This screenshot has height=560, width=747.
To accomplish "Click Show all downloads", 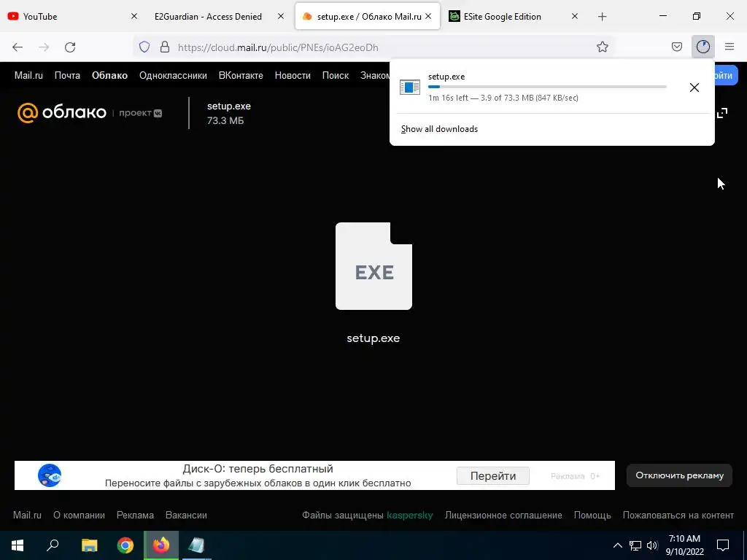I will click(439, 129).
